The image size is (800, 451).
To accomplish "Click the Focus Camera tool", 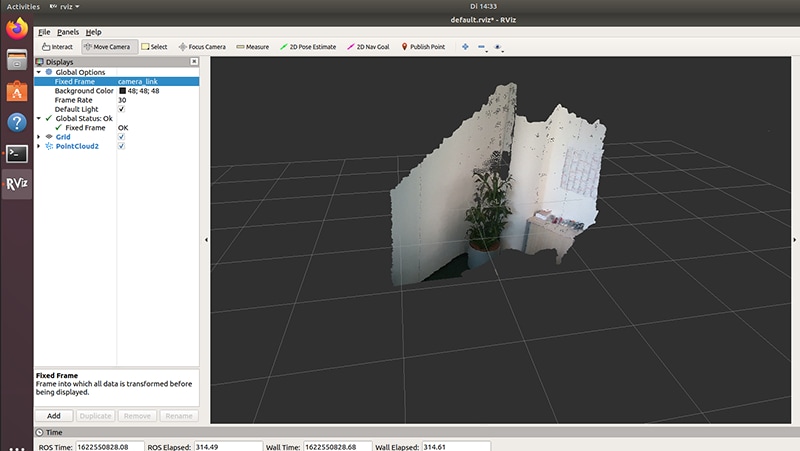I will point(202,46).
